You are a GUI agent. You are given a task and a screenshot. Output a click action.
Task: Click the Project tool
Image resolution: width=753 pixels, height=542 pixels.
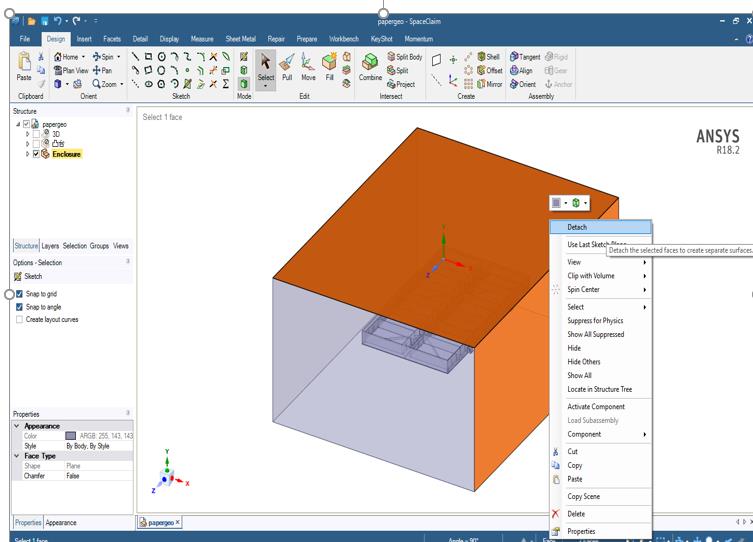click(x=401, y=84)
